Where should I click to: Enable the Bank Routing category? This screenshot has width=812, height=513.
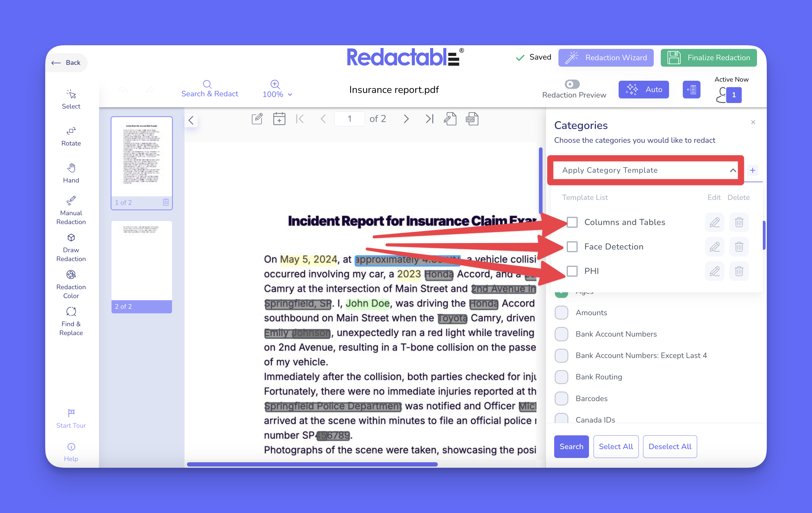point(561,377)
